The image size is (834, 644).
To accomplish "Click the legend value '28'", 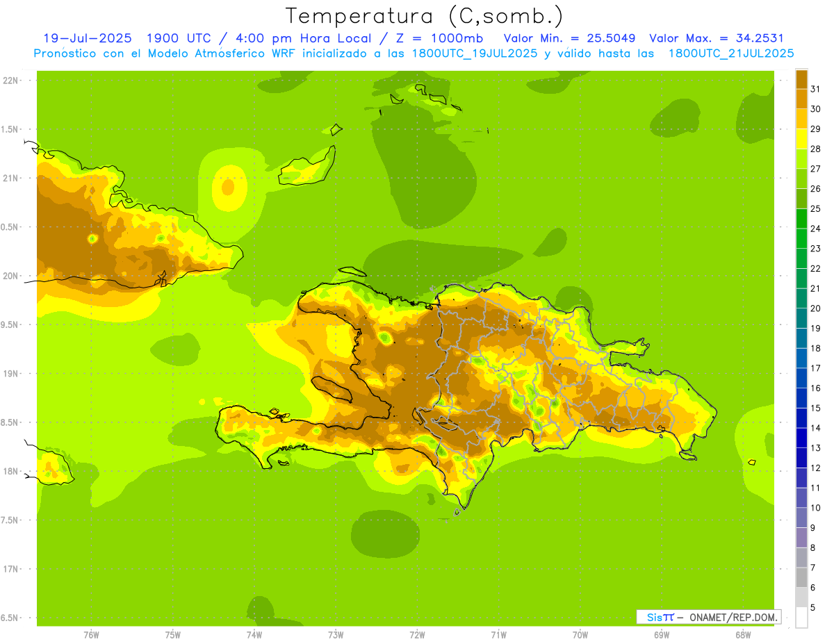I will click(816, 149).
